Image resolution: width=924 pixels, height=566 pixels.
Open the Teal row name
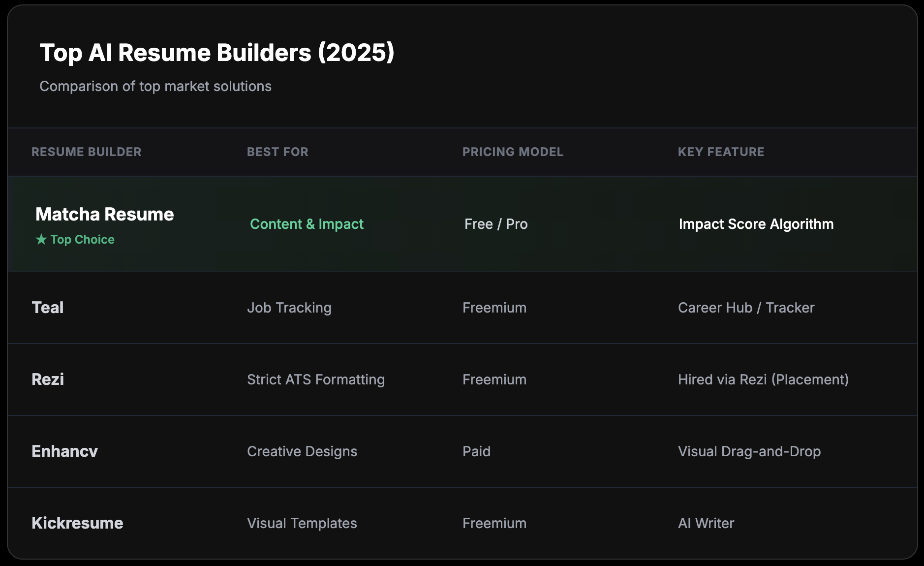click(x=48, y=308)
